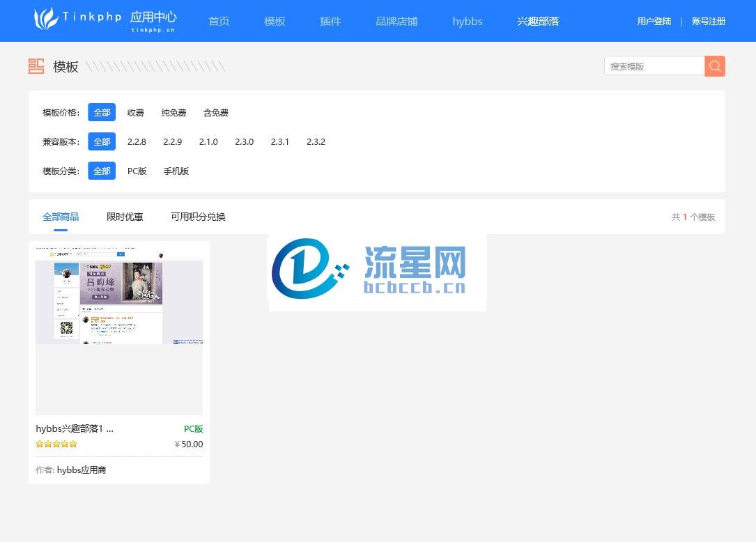
Task: Switch to the 可用积分兑换 tab
Action: pos(198,217)
